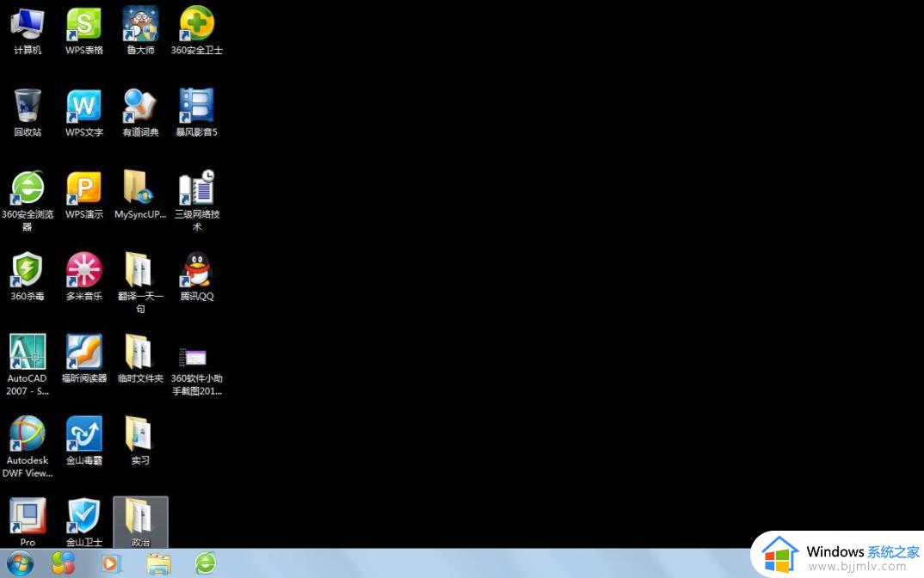Viewport: 924px width, 578px height.
Task: Launch 360杀毒 antivirus shortcut
Action: point(28,276)
